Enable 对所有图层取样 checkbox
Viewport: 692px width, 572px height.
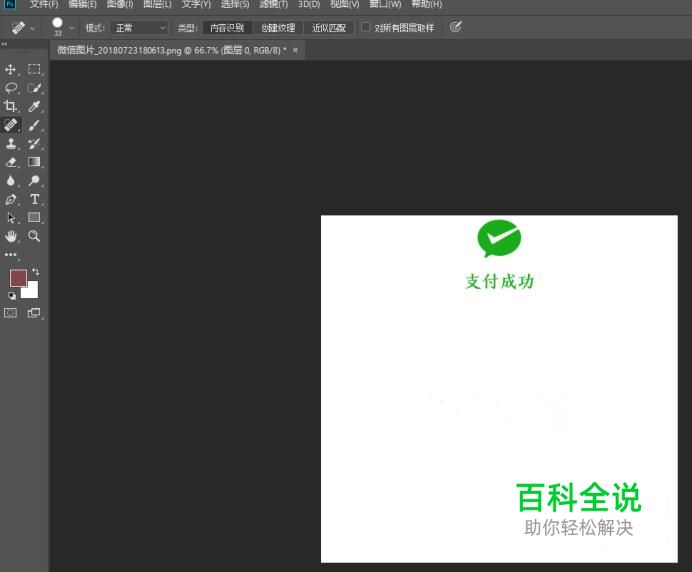365,27
